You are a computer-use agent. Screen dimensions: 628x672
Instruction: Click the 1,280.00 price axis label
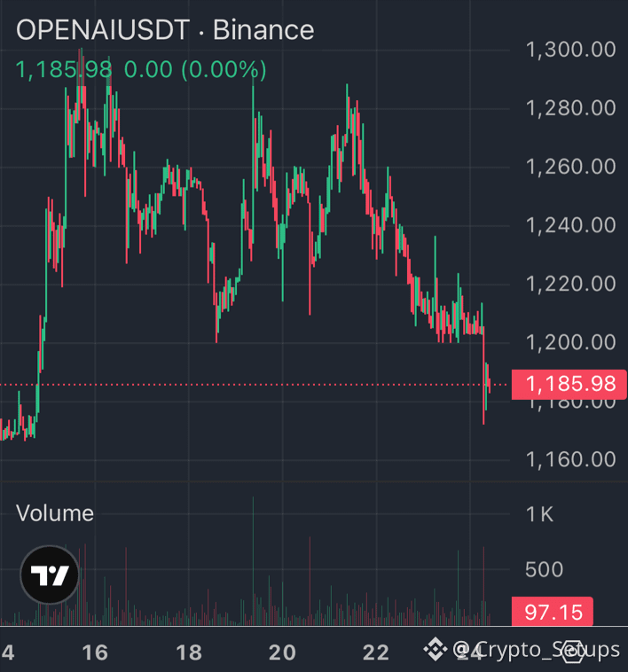(571, 108)
